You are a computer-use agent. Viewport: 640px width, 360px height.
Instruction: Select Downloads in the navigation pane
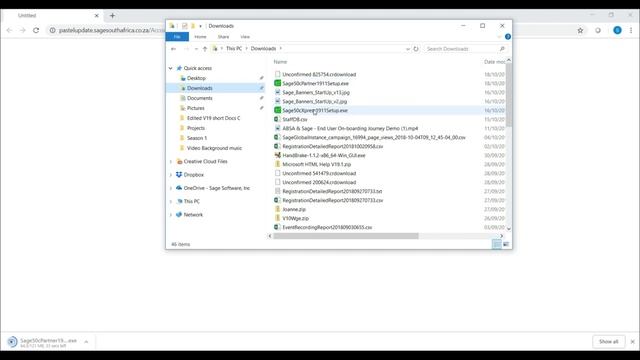200,88
